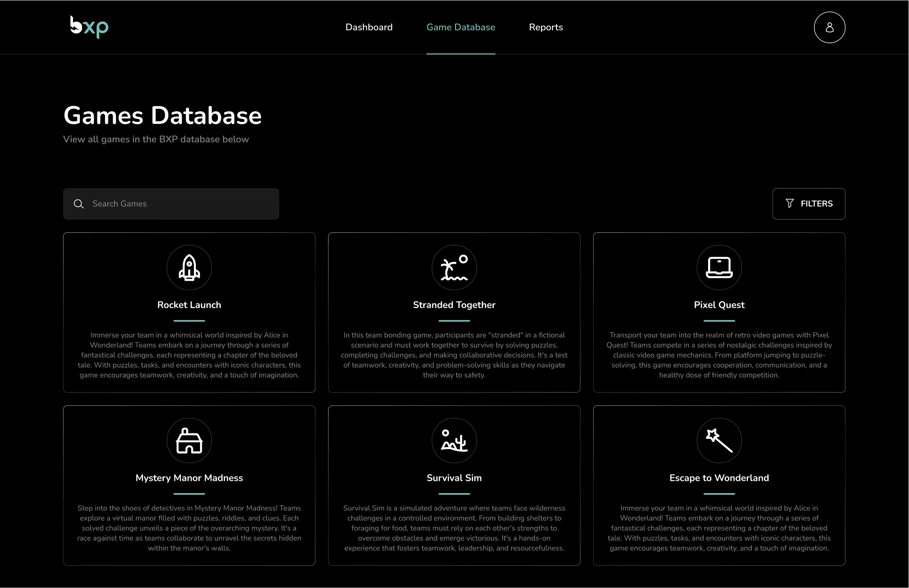Open the FILTERS panel
This screenshot has height=588, width=909.
coord(809,204)
